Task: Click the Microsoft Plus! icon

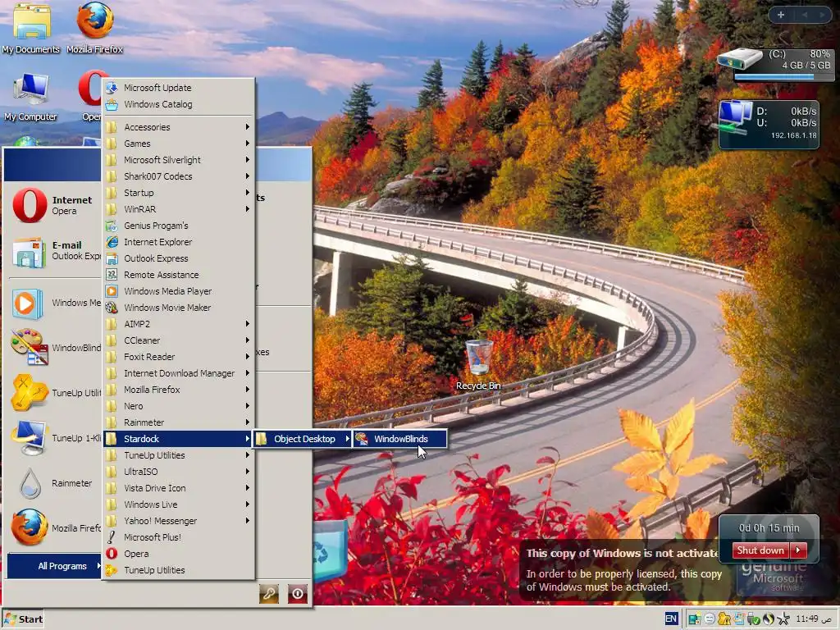Action: click(x=112, y=537)
